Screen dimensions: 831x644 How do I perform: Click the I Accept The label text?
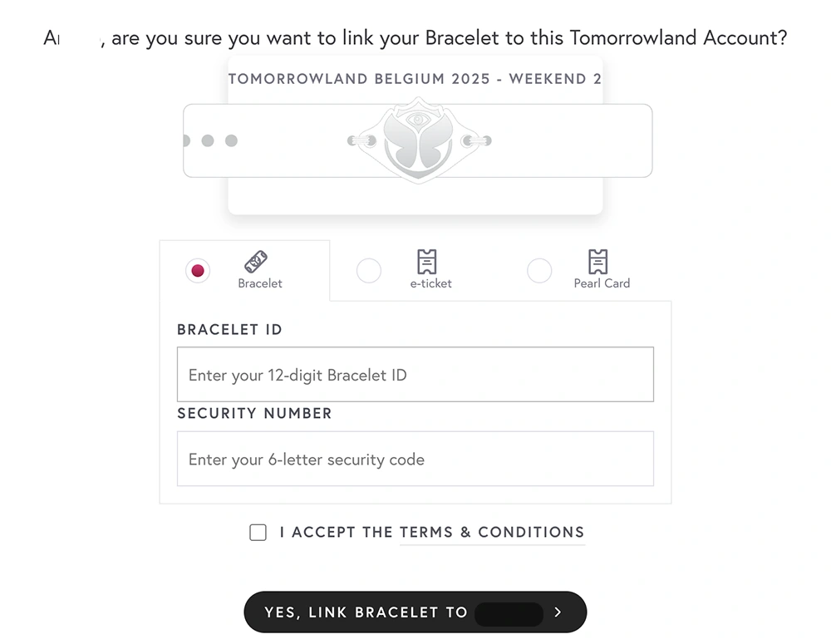337,533
